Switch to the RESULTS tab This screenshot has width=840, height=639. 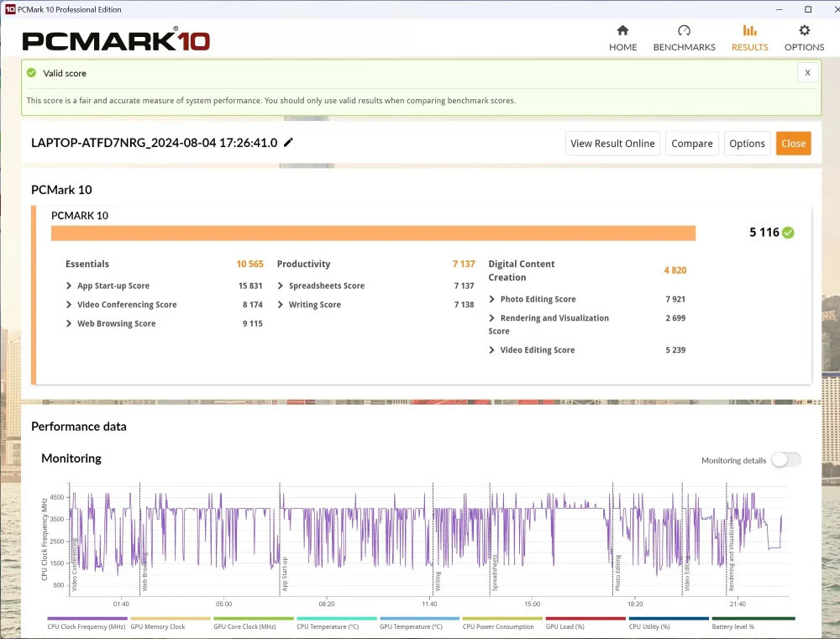point(749,38)
